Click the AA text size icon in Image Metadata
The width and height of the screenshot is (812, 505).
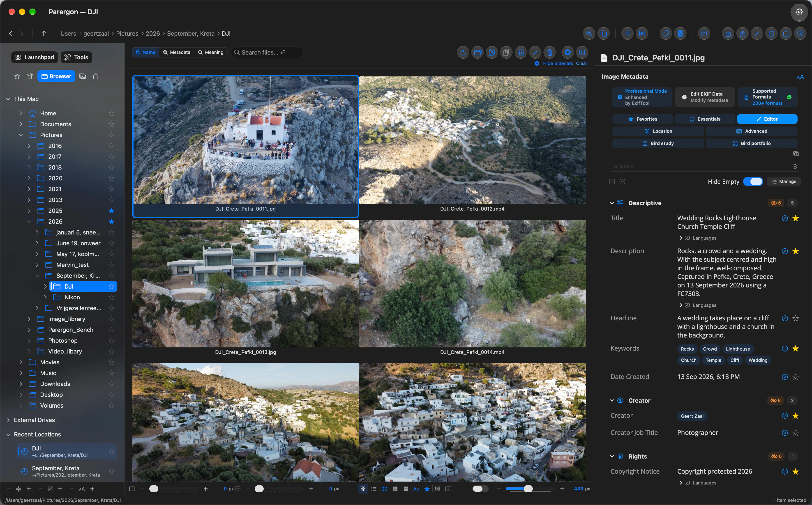[800, 77]
